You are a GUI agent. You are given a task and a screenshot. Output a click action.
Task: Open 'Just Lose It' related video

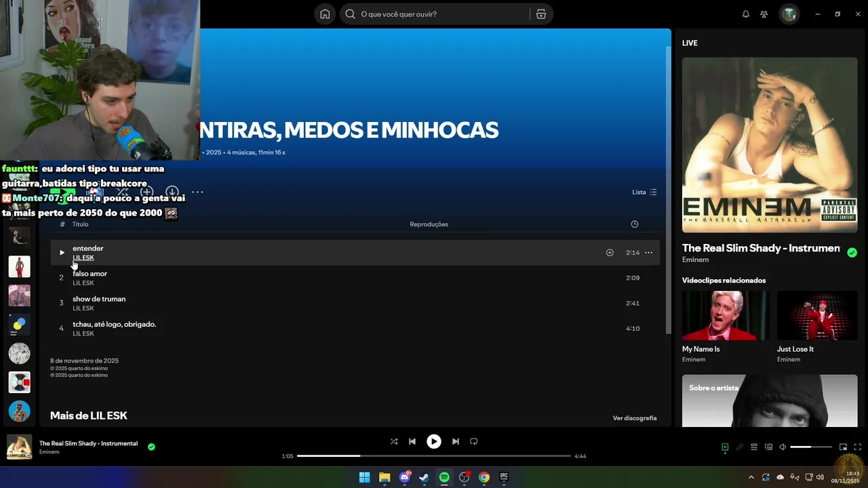[x=817, y=316]
